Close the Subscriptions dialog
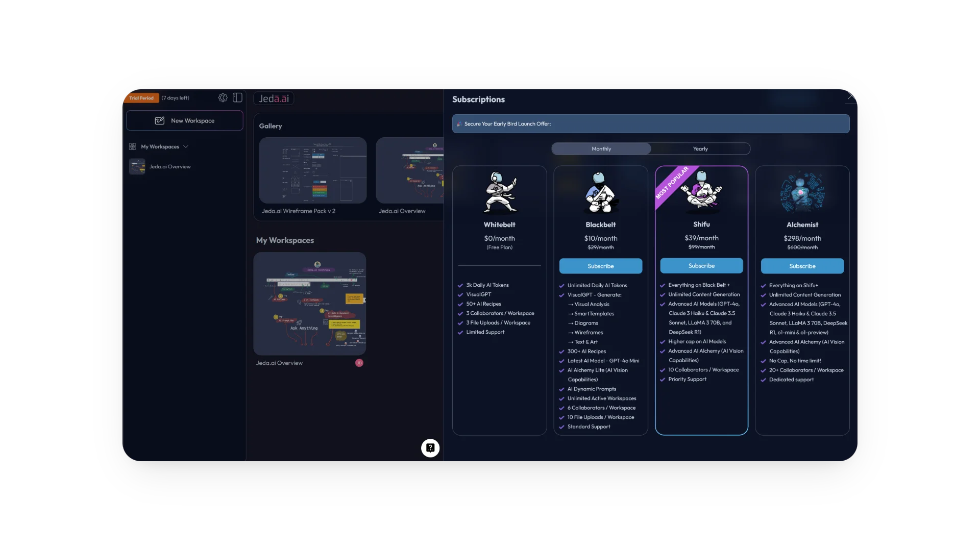The image size is (980, 551). coord(851,95)
